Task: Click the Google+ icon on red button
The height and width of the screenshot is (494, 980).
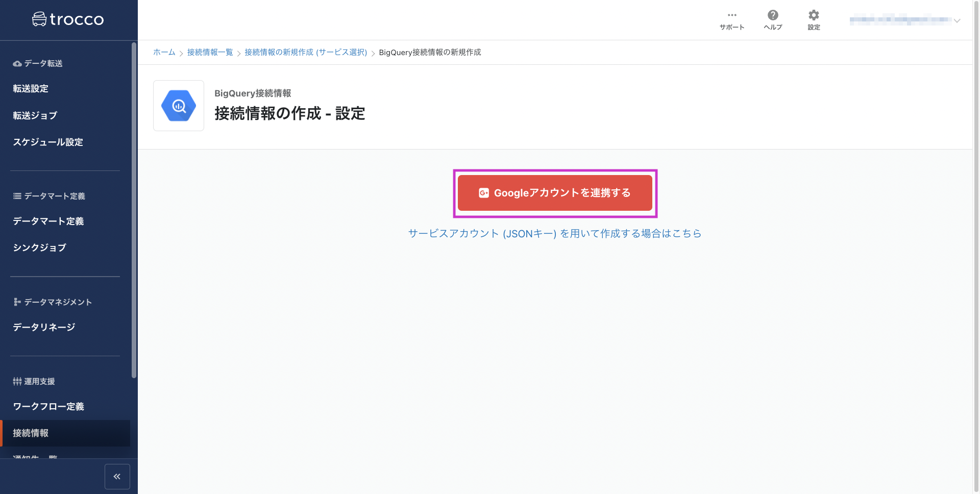Action: click(x=484, y=193)
